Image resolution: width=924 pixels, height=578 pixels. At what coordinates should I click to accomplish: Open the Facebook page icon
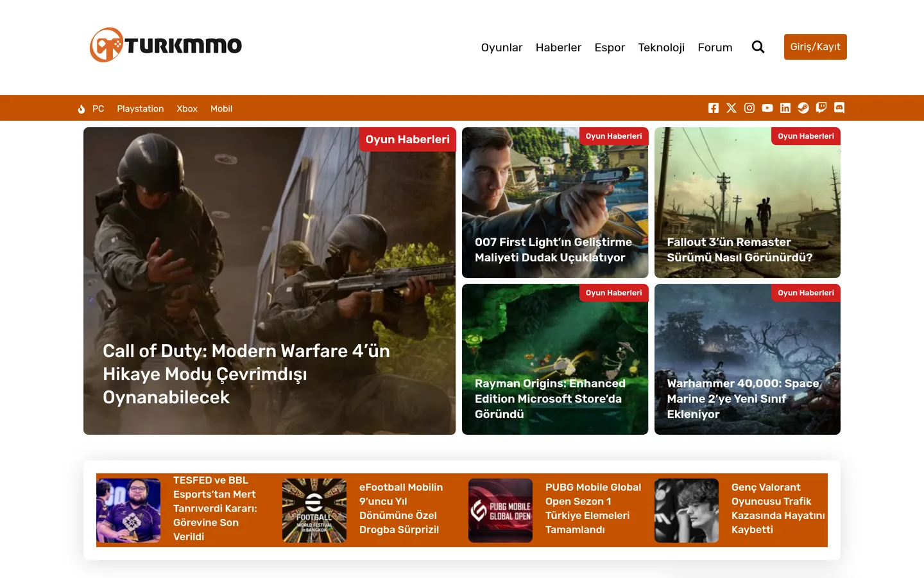coord(714,108)
